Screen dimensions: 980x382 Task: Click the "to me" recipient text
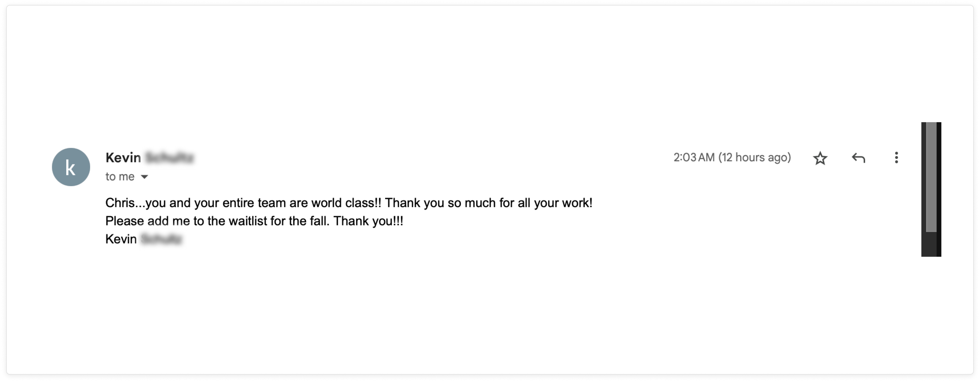tap(120, 176)
